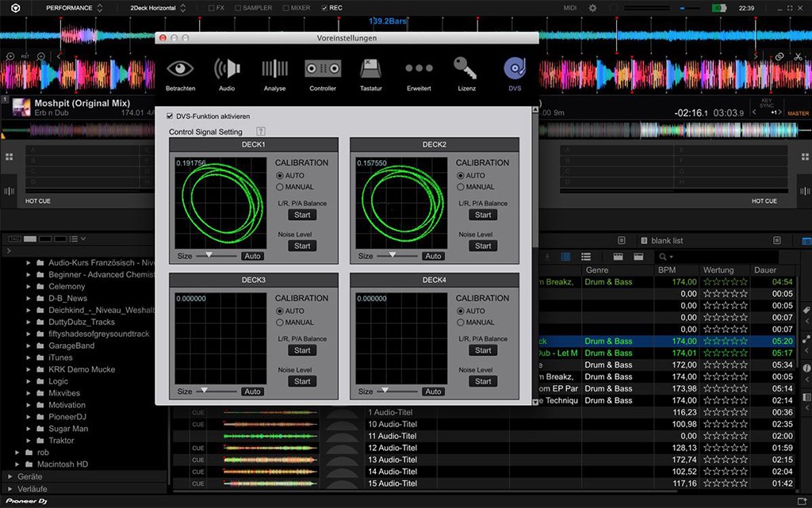Select the Tastatur keyboard icon

(x=370, y=70)
